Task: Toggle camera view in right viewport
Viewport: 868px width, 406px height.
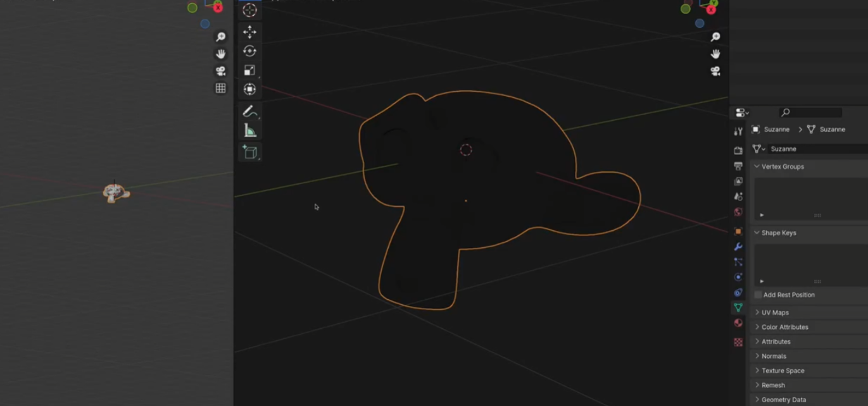Action: (715, 71)
